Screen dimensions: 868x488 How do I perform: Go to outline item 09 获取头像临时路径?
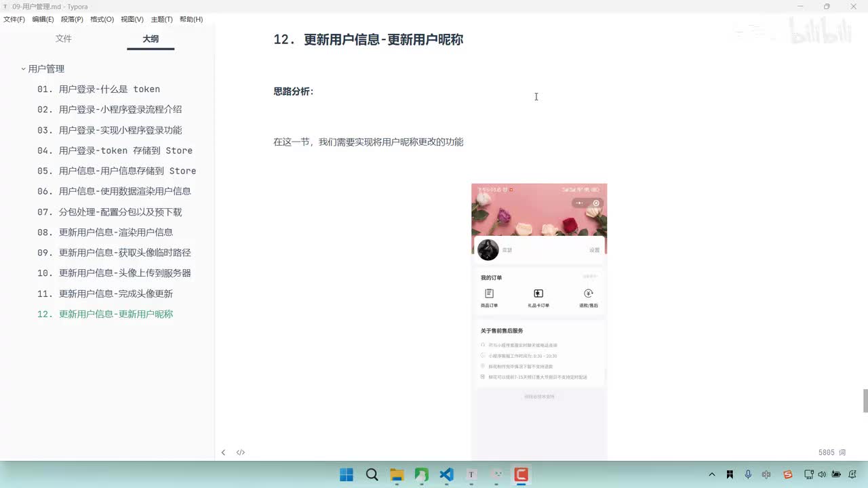pos(114,253)
